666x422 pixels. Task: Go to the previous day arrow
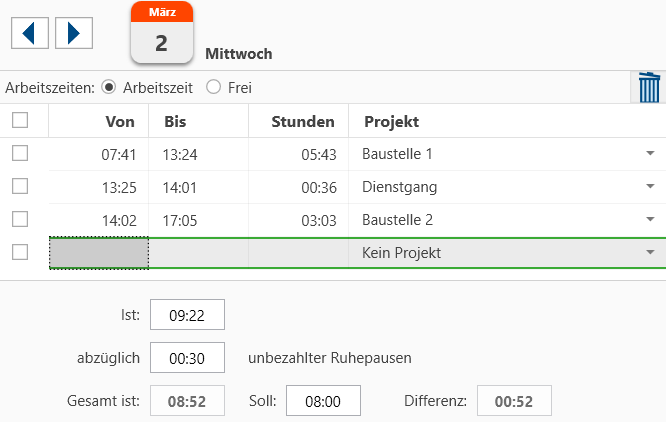(29, 32)
